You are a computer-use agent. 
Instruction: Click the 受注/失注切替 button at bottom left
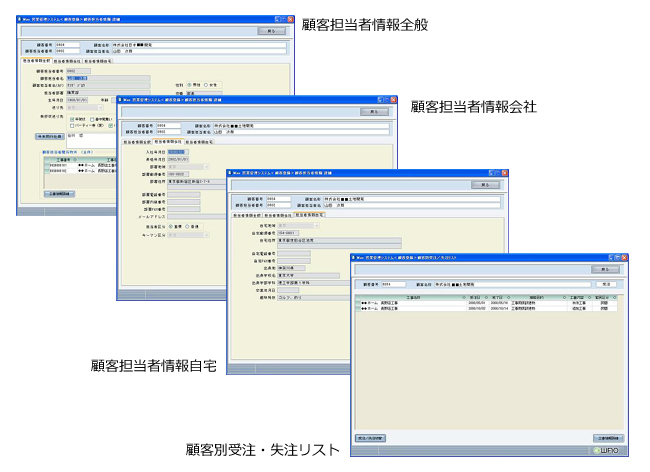tap(370, 438)
